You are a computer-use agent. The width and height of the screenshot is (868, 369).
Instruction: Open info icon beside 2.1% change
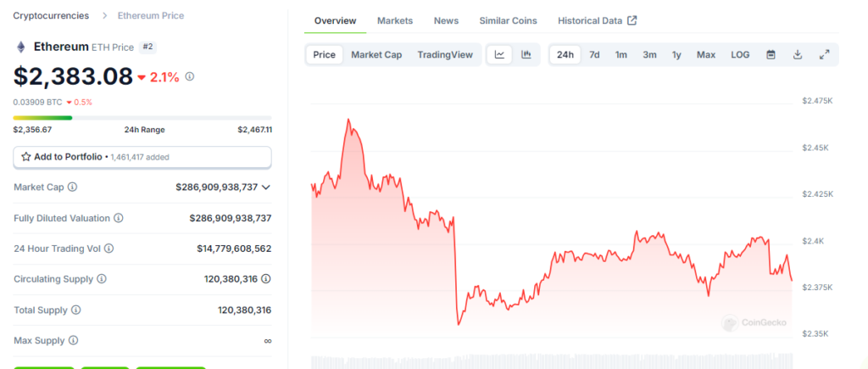pyautogui.click(x=189, y=76)
